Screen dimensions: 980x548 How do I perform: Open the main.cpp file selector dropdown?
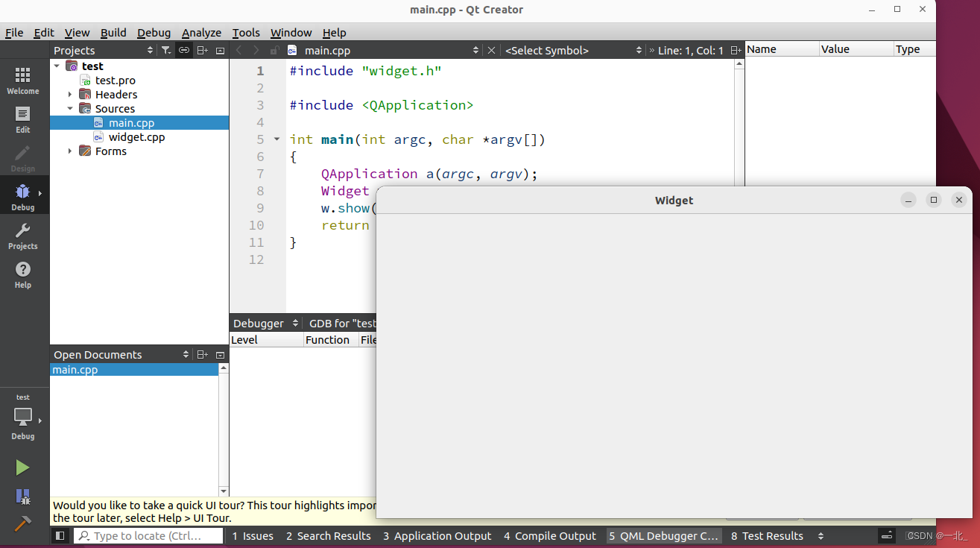tap(476, 50)
